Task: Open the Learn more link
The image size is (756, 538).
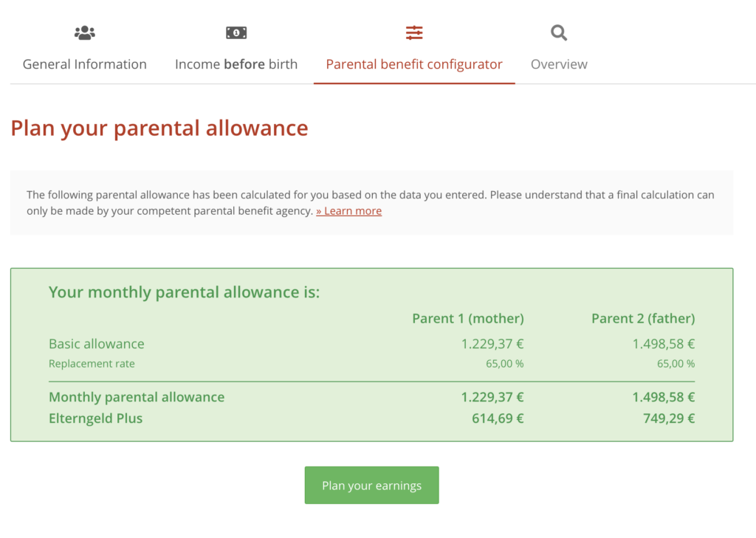Action: pos(348,210)
